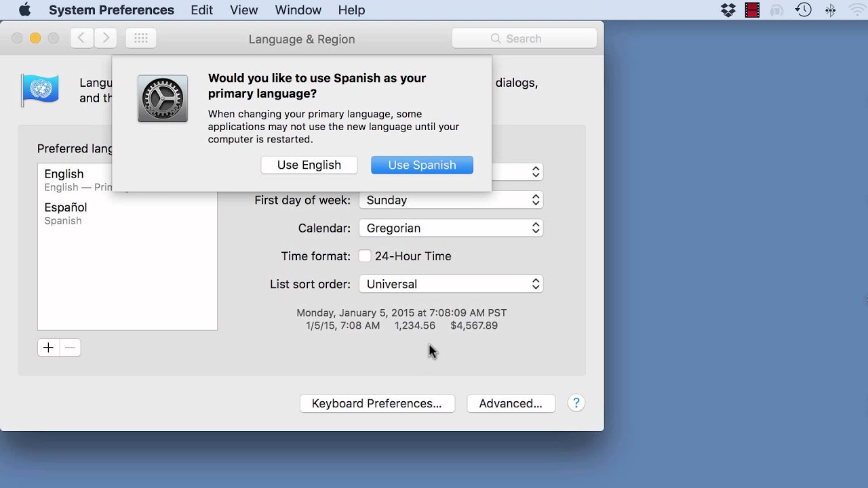Click the United Nations flag icon
Image resolution: width=868 pixels, height=488 pixels.
click(41, 90)
